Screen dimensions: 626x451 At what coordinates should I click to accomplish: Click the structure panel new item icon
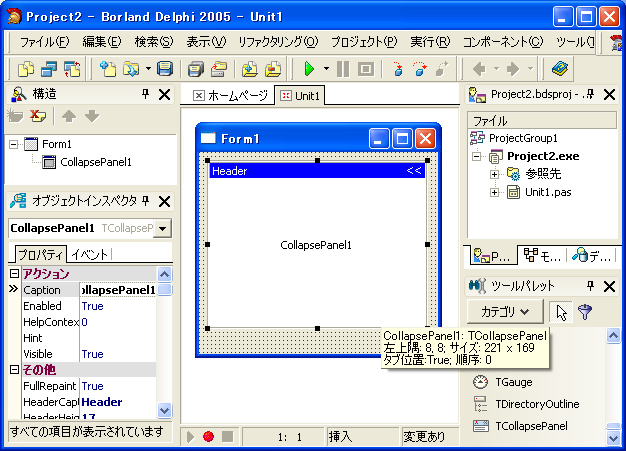pos(16,116)
